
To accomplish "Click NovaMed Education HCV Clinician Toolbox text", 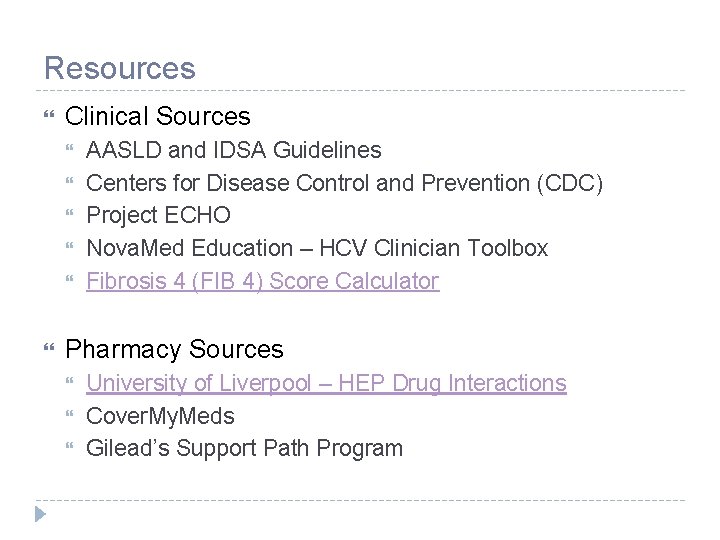I will (x=317, y=248).
